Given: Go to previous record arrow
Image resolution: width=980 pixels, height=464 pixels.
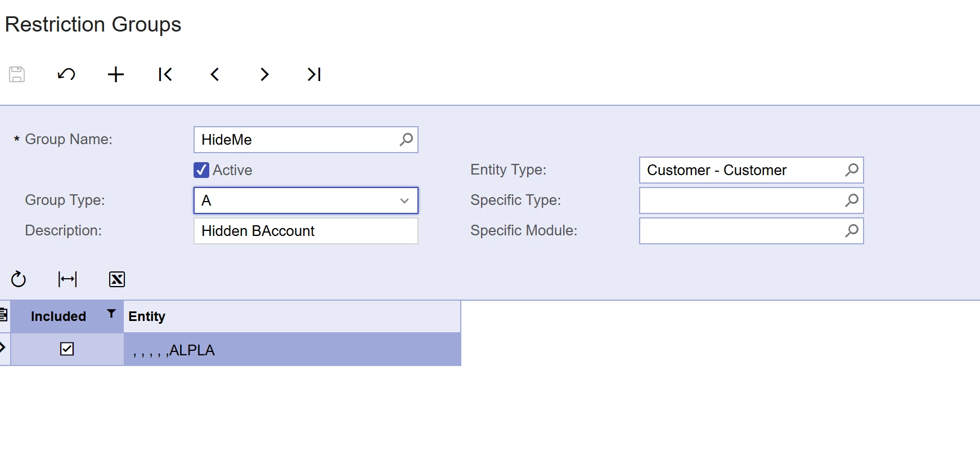Looking at the screenshot, I should [215, 74].
